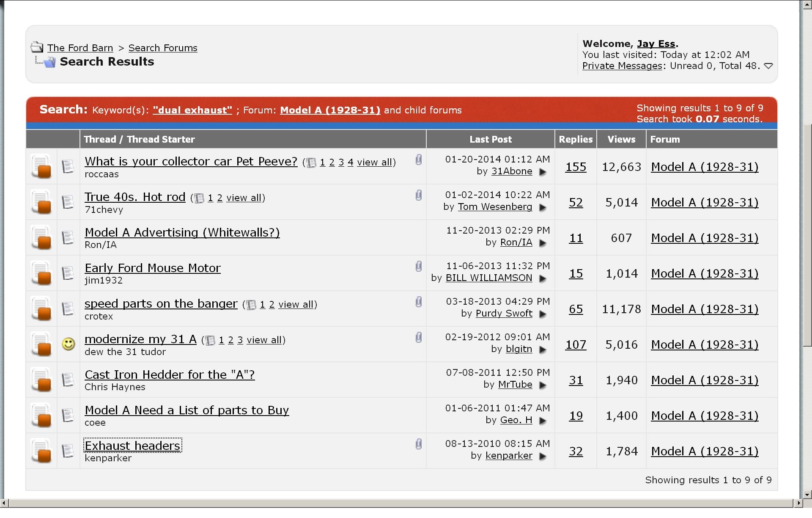
Task: Open page 4 of the Pet Peeve thread
Action: (351, 163)
